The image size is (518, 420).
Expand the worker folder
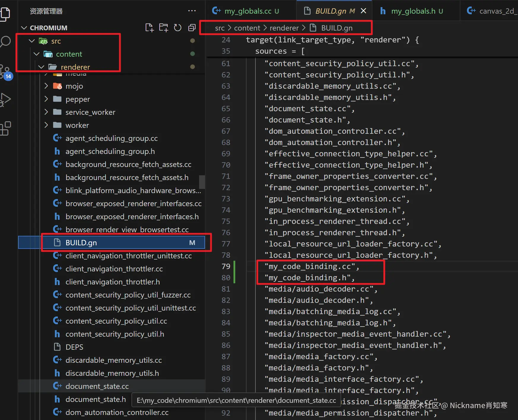click(x=46, y=125)
